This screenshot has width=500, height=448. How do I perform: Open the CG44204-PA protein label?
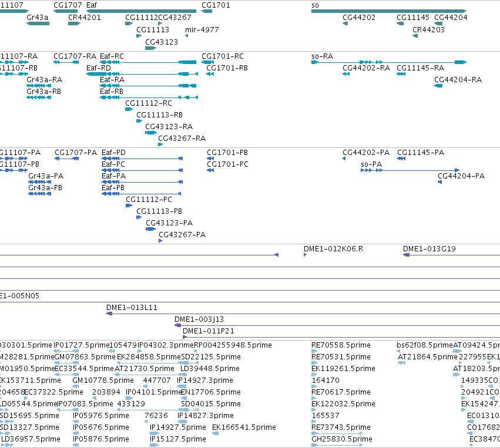coord(461,176)
